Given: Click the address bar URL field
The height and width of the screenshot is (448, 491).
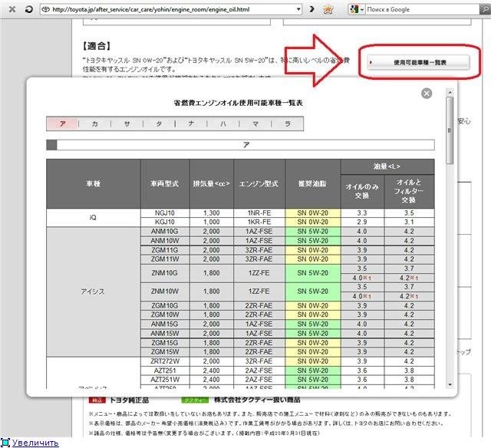Looking at the screenshot, I should (x=170, y=9).
